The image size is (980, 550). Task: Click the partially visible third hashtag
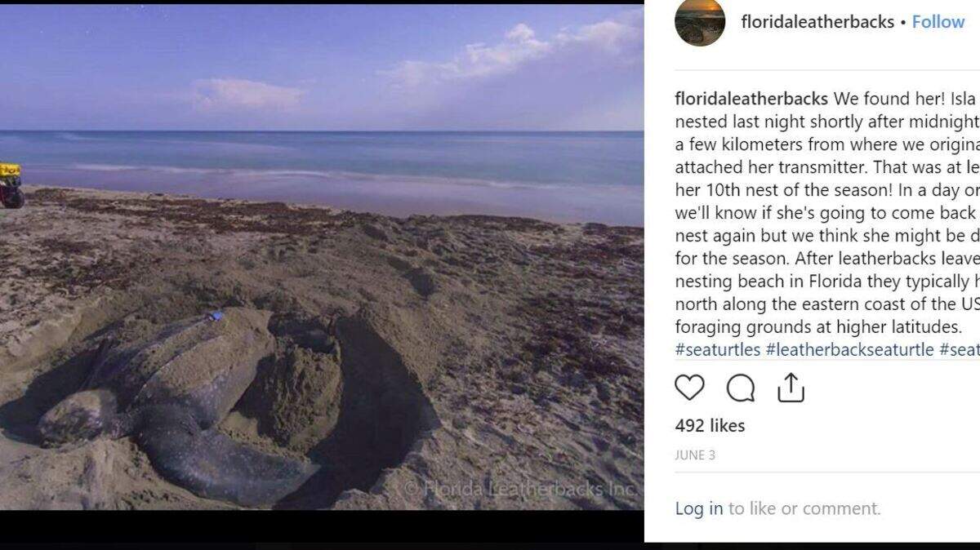click(x=959, y=349)
